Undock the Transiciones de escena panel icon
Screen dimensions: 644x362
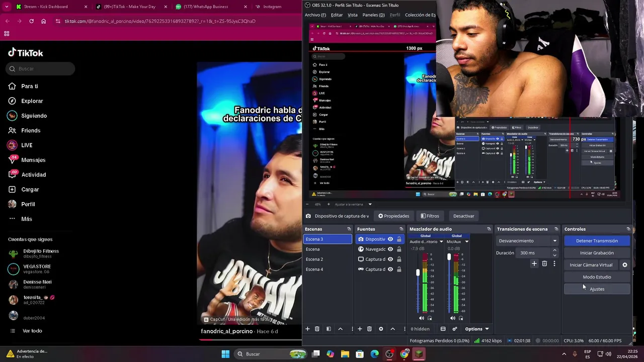(556, 229)
